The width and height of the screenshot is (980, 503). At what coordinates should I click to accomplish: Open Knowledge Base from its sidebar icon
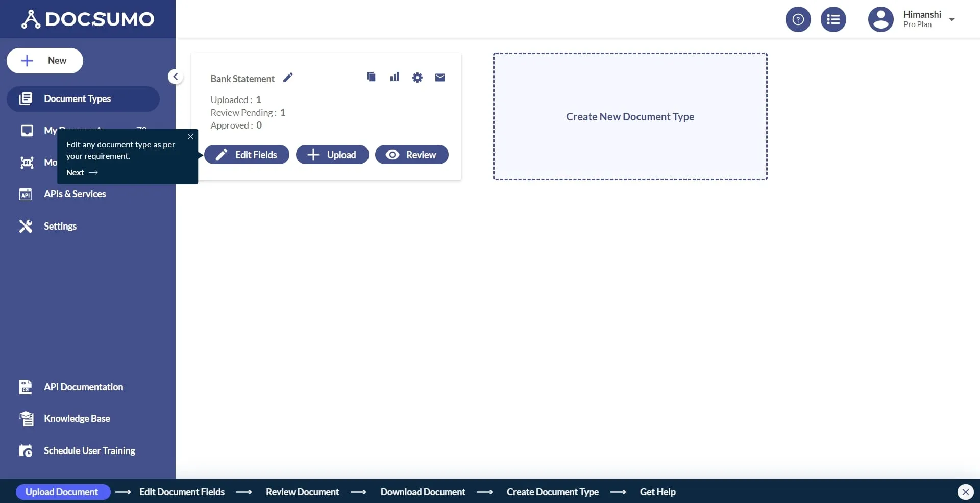26,418
